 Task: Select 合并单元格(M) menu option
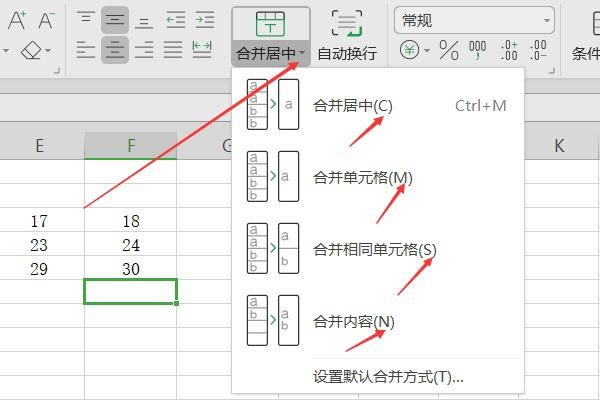(x=362, y=177)
